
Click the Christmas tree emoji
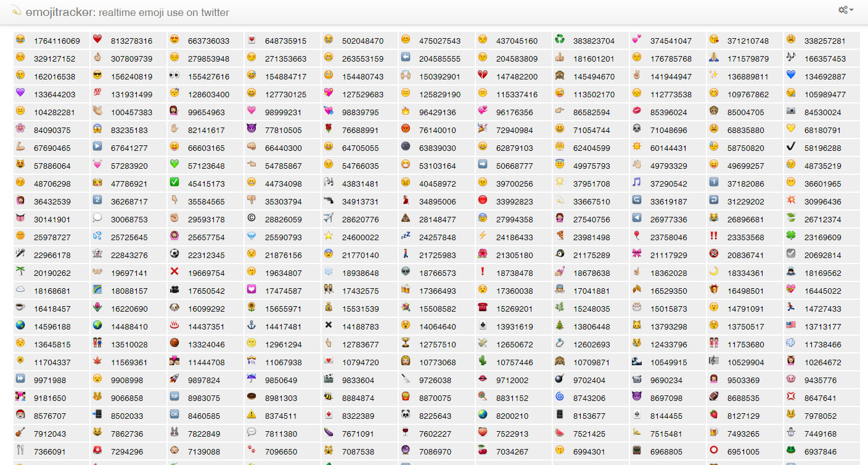click(560, 326)
